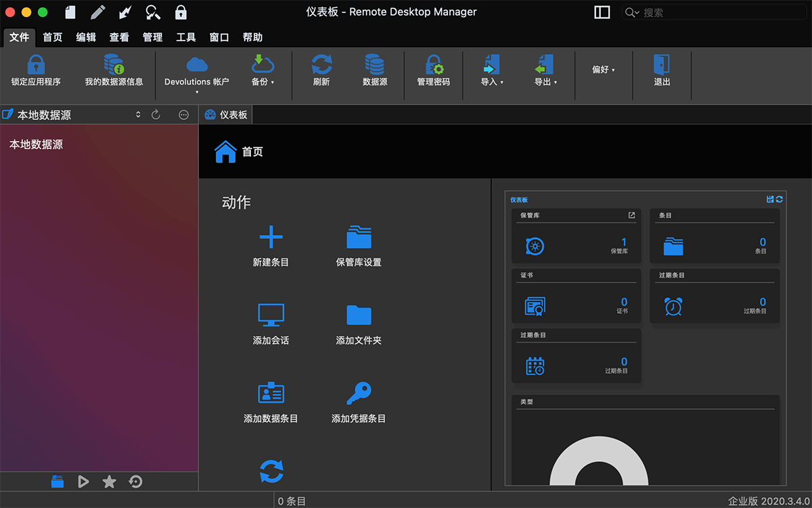The image size is (812, 508).
Task: Expand the Export (导出) dropdown
Action: point(545,70)
